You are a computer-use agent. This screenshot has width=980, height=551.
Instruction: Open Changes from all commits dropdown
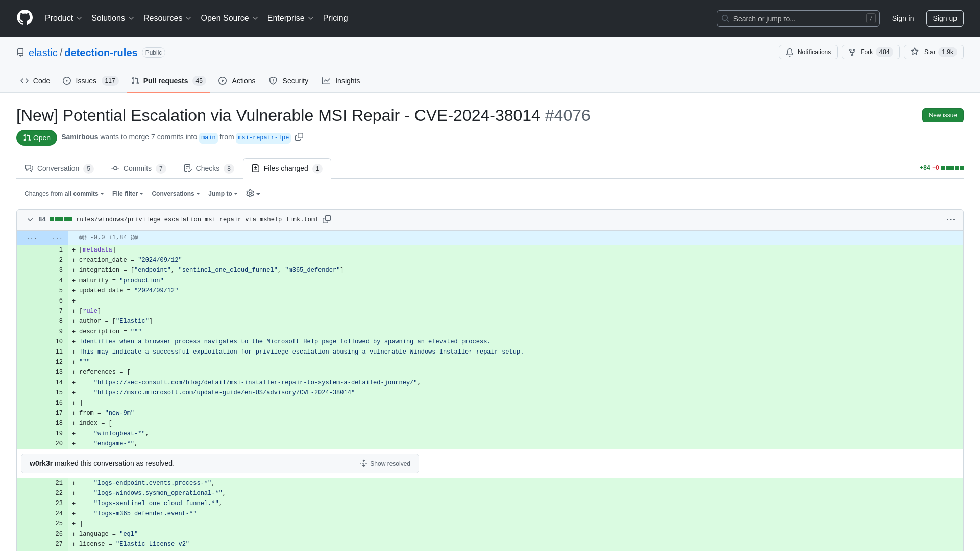click(x=64, y=194)
